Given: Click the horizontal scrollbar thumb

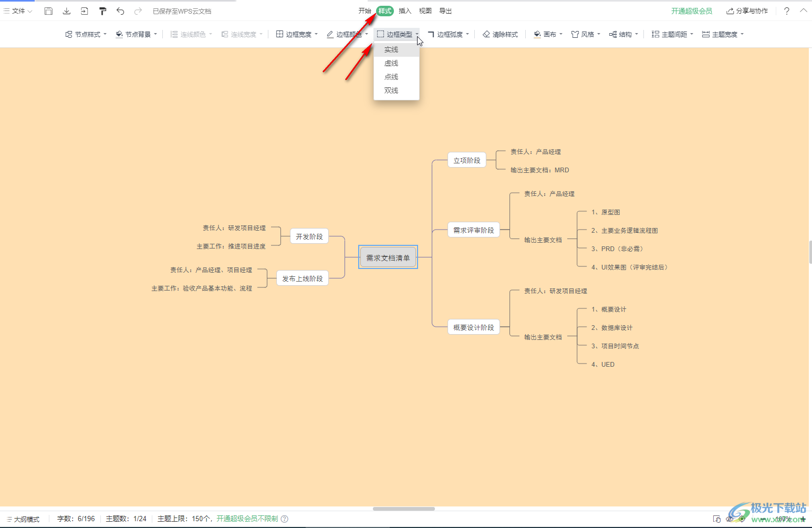Looking at the screenshot, I should coord(404,509).
